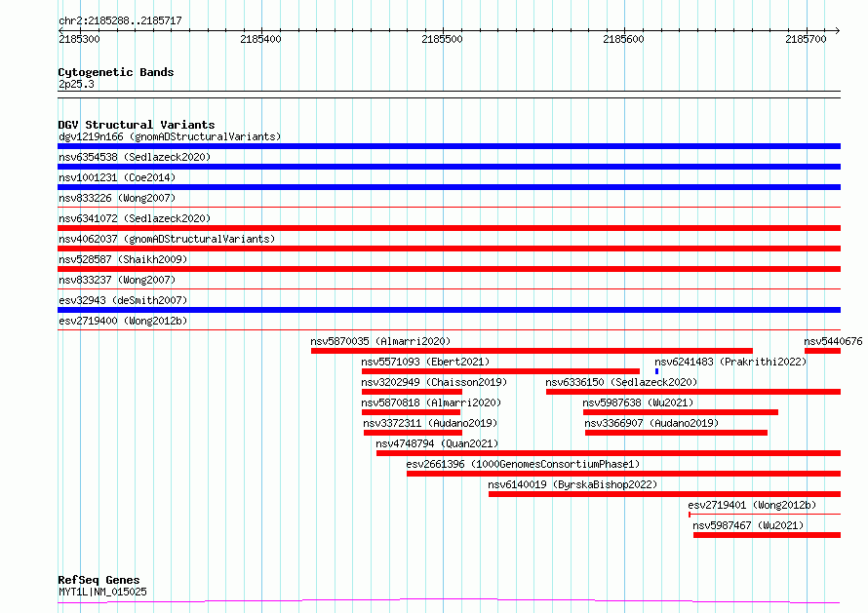Click the red bar under nsv6341072

449,228
